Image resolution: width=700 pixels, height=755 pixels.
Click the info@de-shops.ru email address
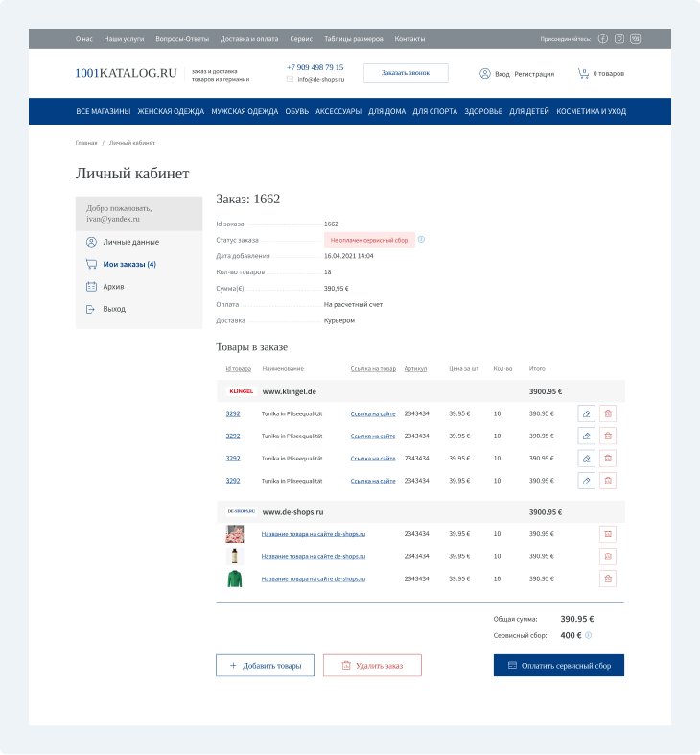click(321, 79)
